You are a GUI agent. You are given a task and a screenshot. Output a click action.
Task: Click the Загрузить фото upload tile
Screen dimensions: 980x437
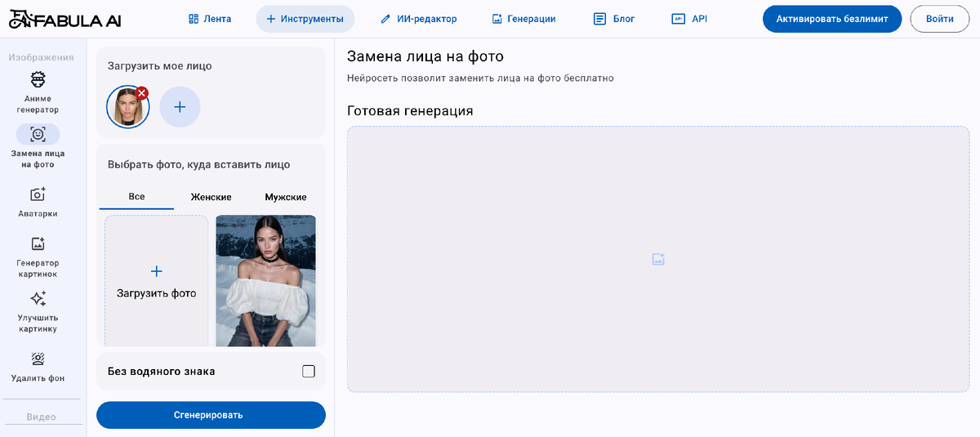tap(157, 281)
